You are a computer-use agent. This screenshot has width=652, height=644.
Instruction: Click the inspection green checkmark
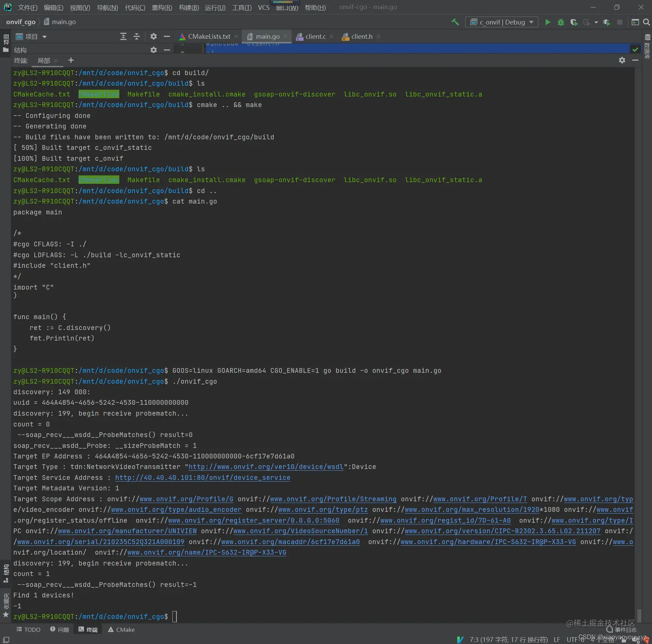(x=635, y=50)
